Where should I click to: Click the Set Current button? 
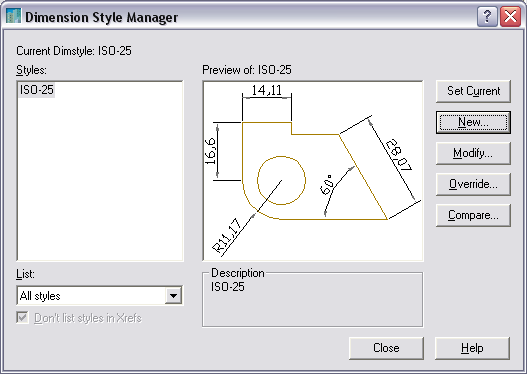point(473,91)
